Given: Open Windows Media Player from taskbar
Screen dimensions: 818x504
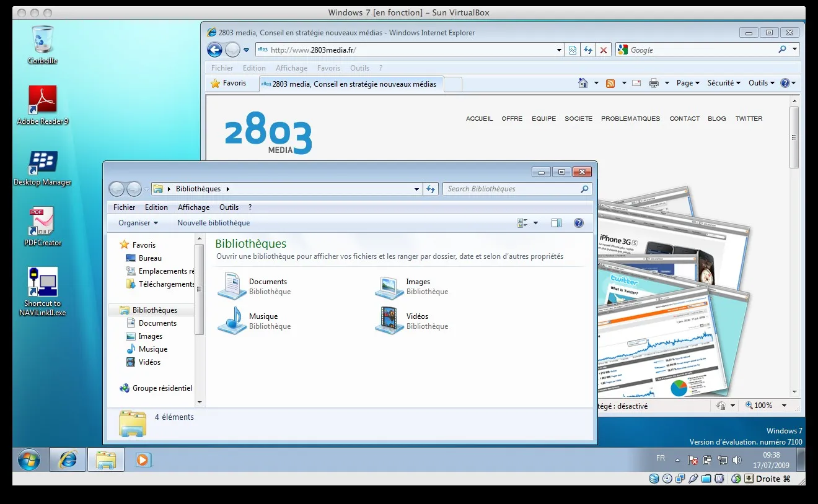Looking at the screenshot, I should [x=144, y=460].
